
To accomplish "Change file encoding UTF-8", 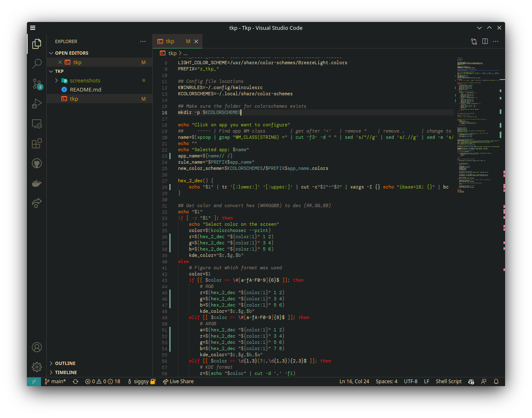I will tap(411, 382).
